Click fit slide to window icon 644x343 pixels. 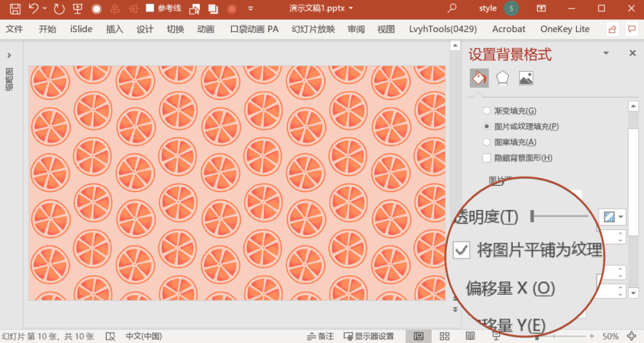(x=631, y=336)
